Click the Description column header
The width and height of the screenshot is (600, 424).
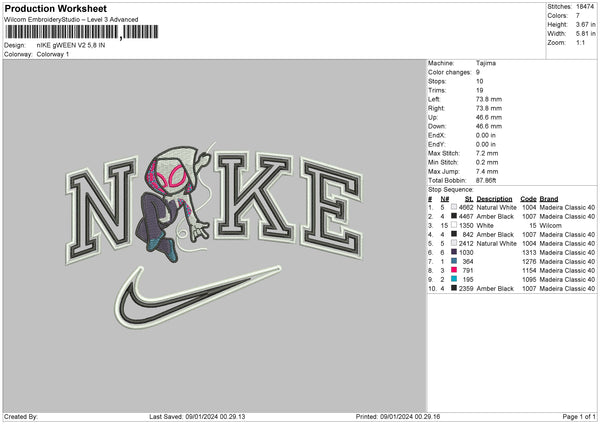tap(494, 199)
